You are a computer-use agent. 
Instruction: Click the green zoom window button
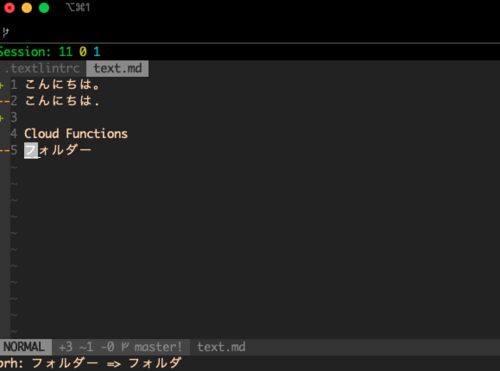click(44, 8)
